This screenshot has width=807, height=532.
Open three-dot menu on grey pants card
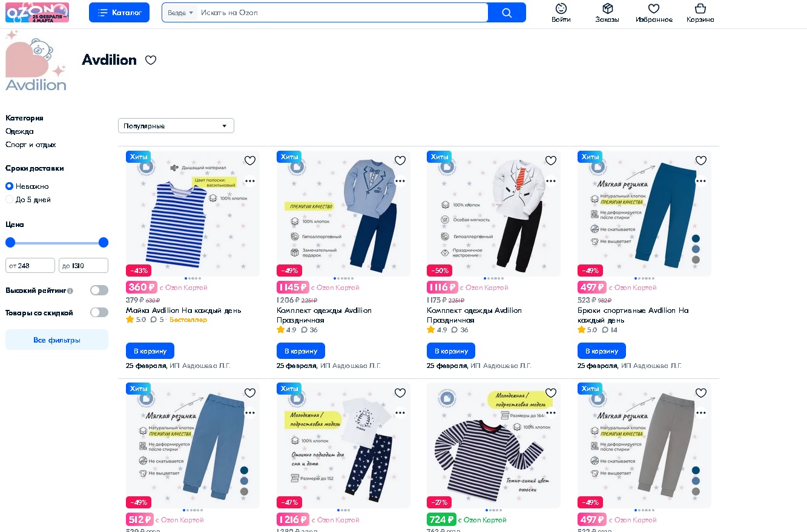[x=700, y=413]
